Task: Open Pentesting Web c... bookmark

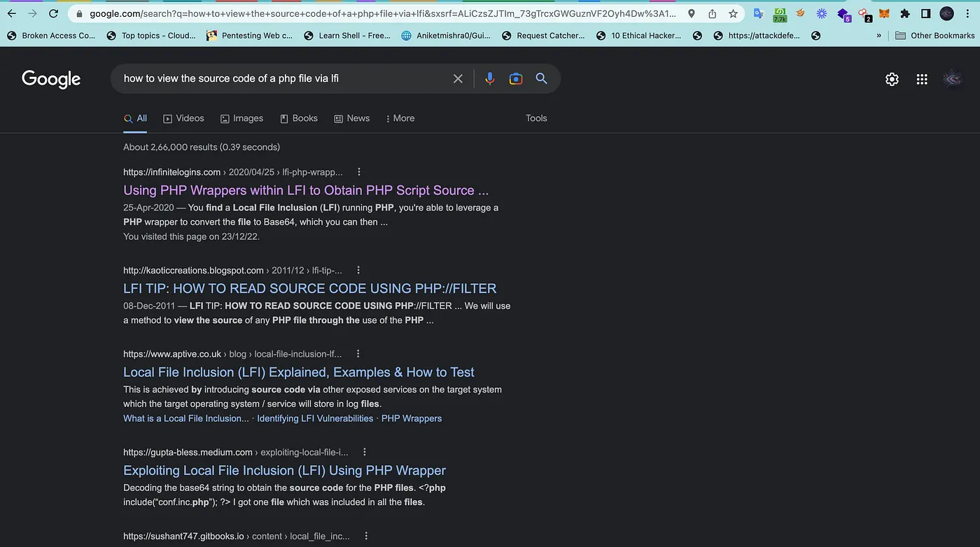Action: (x=249, y=36)
